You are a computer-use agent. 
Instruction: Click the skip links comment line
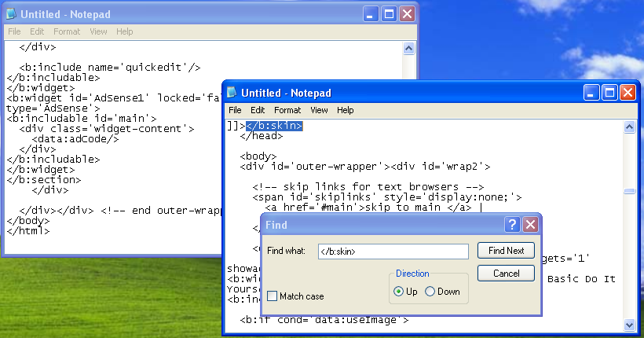368,187
